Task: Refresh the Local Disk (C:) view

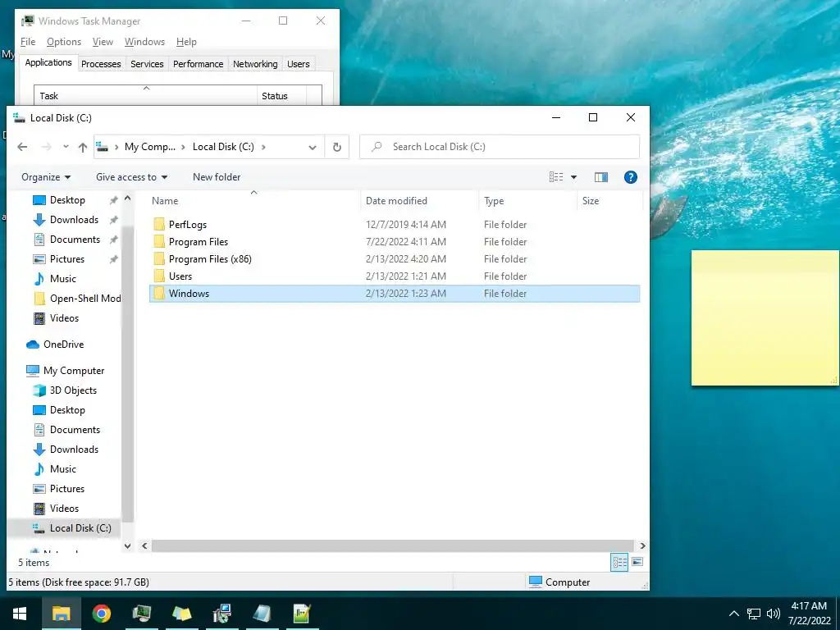Action: (x=337, y=147)
